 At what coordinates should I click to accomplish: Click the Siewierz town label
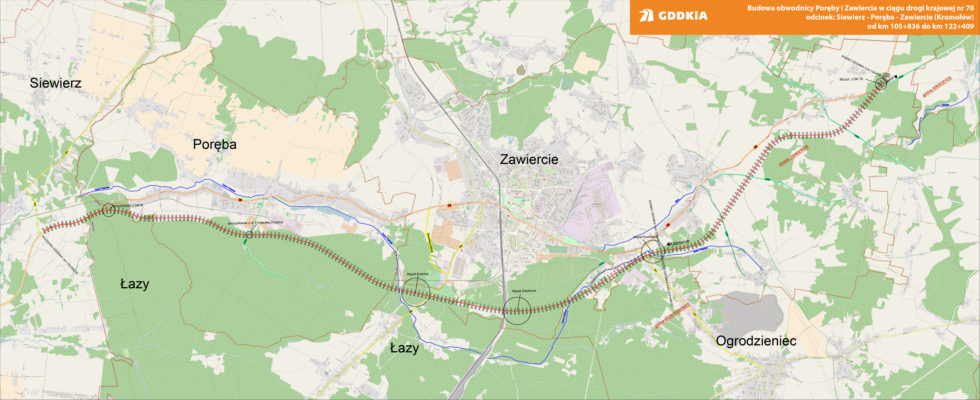[x=56, y=83]
